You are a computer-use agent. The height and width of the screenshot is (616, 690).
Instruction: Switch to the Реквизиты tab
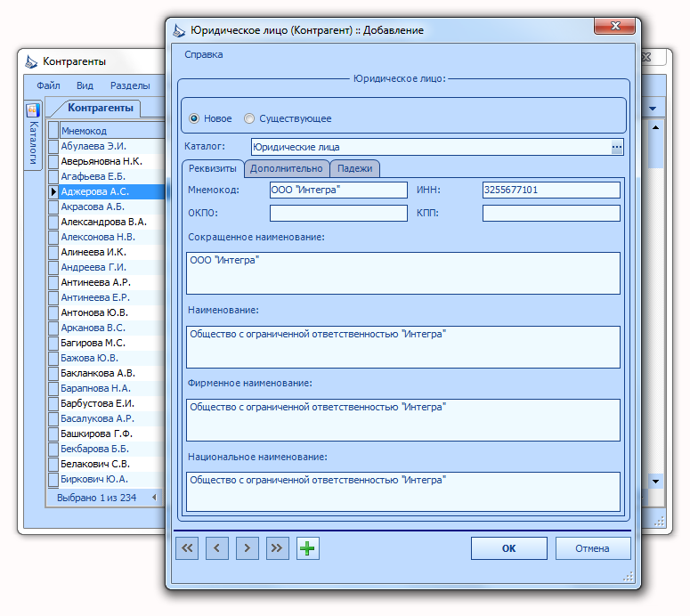click(x=213, y=168)
